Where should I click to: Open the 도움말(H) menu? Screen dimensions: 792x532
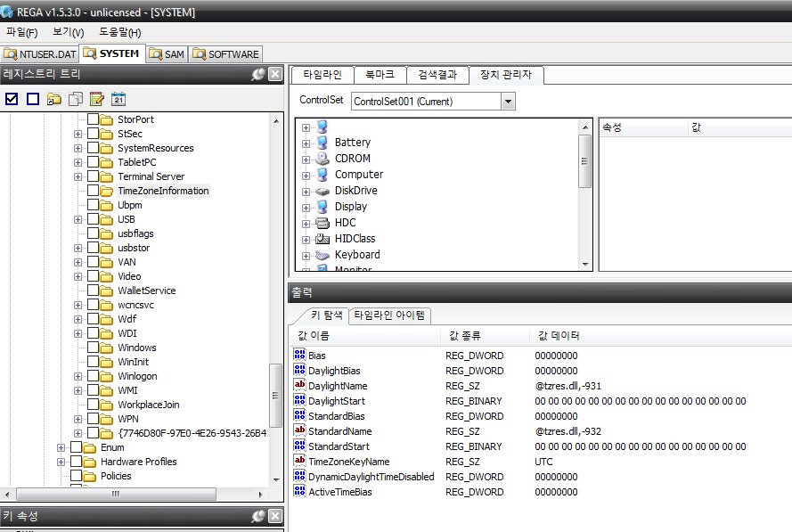(119, 32)
